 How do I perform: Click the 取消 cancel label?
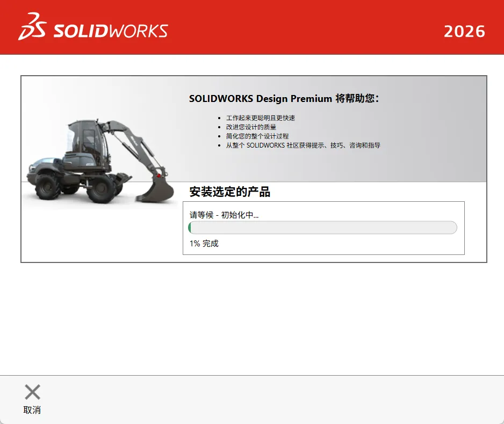[32, 410]
